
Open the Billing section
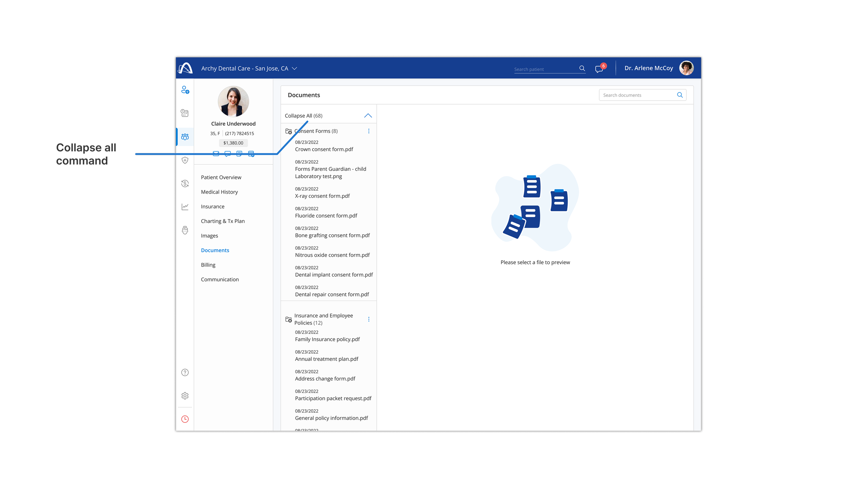(x=208, y=265)
